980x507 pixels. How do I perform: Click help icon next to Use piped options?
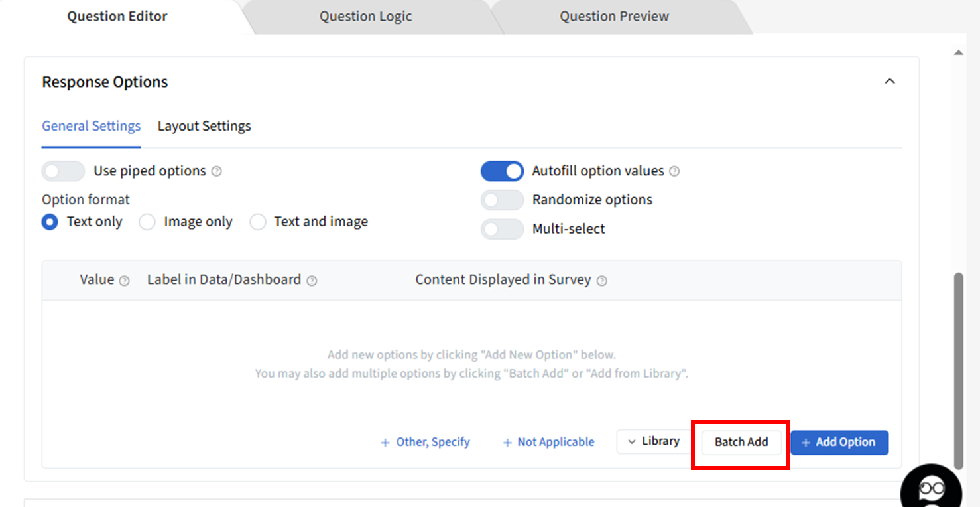[216, 171]
